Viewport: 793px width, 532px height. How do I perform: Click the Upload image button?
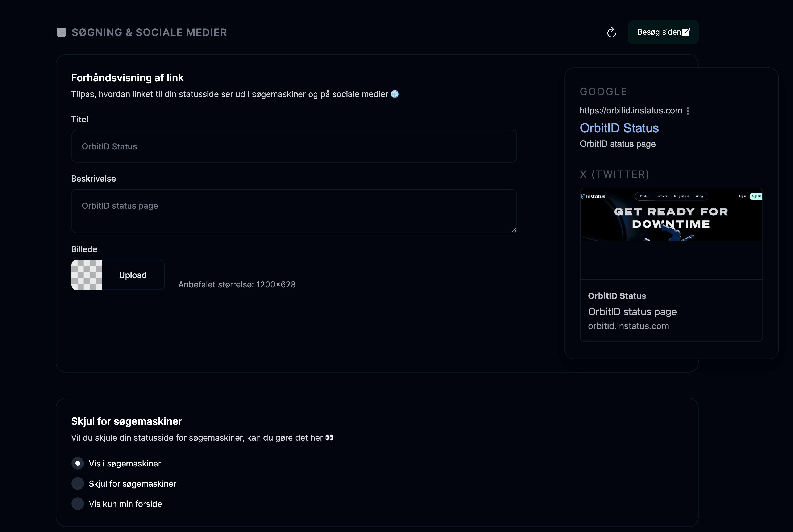point(133,275)
